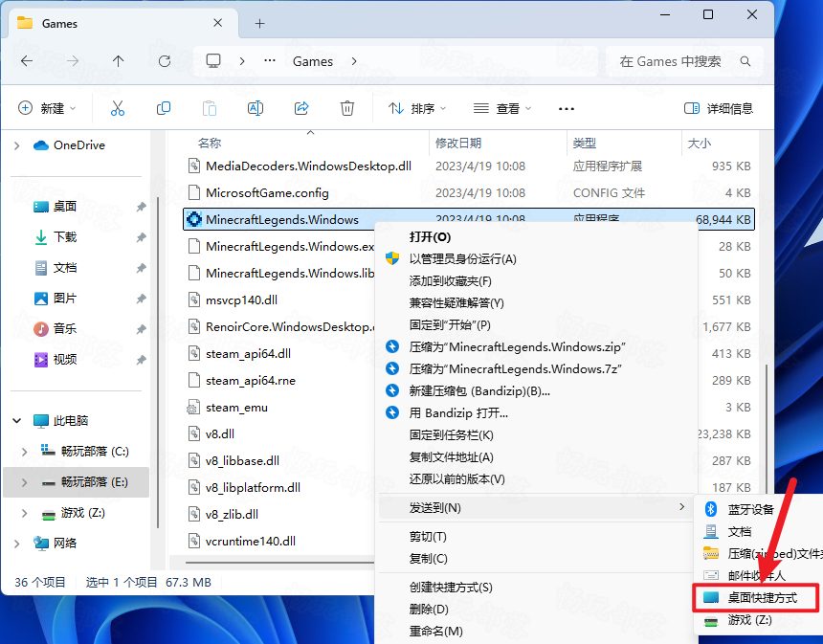Choose 剪切(T) in context menu

[x=537, y=537]
